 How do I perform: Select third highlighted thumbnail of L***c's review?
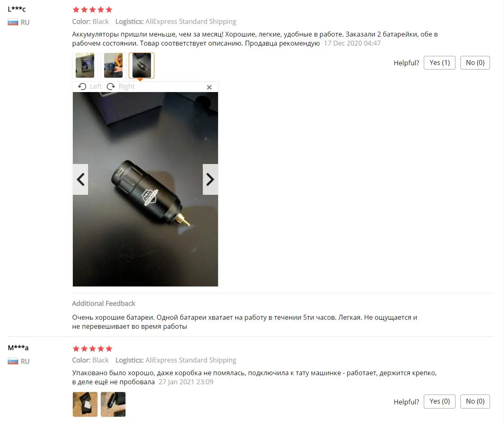pyautogui.click(x=142, y=65)
